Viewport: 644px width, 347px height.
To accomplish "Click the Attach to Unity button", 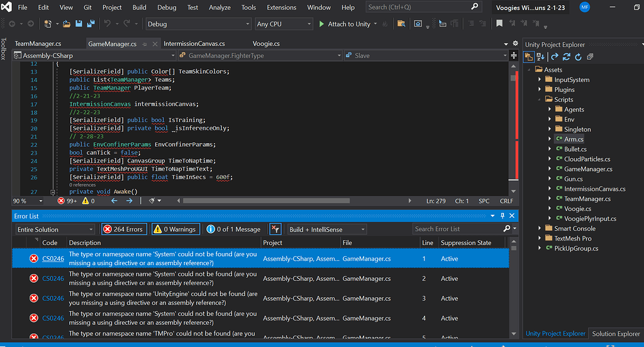I will (345, 24).
